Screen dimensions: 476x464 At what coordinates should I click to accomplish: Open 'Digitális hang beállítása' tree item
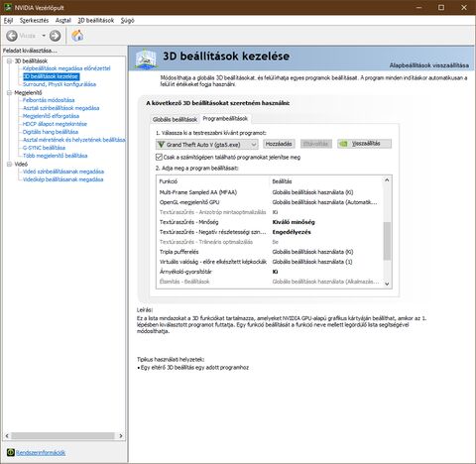tap(51, 132)
